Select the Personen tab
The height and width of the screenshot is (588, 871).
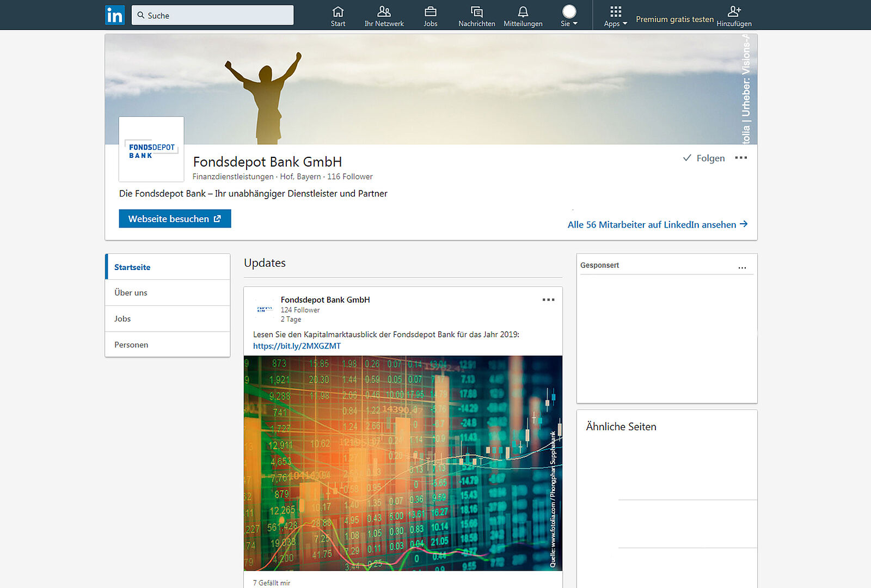tap(168, 345)
